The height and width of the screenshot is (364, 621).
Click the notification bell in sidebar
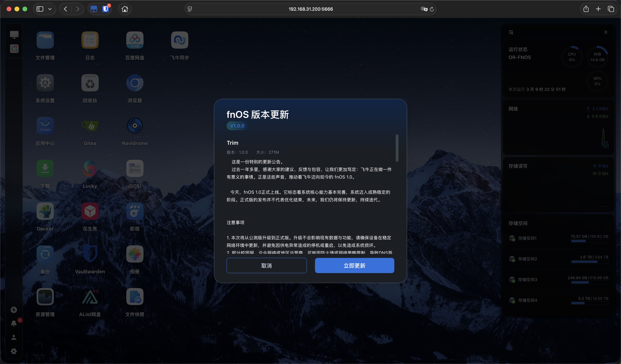click(14, 323)
